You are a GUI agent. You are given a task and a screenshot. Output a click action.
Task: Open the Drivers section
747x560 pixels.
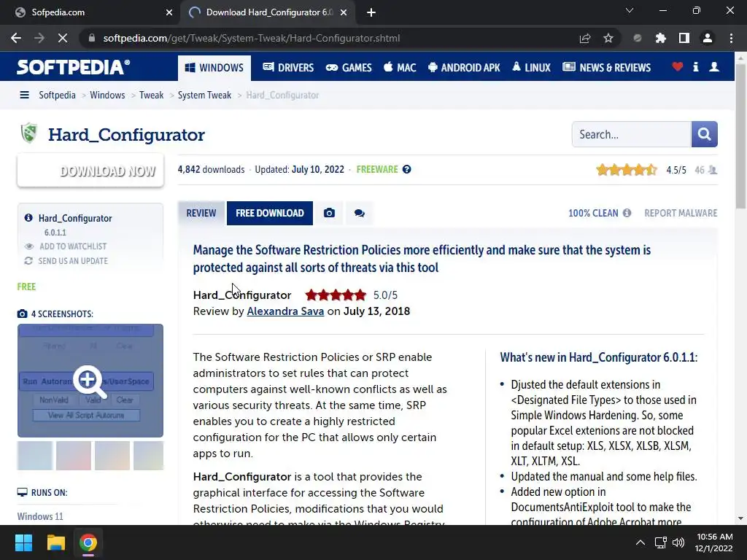(x=288, y=68)
